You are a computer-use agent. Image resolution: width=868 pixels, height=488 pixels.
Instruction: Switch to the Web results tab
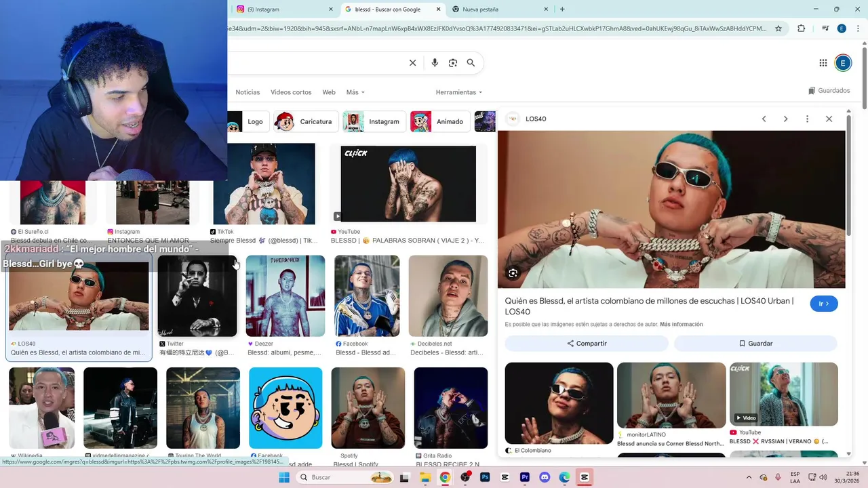(x=329, y=92)
